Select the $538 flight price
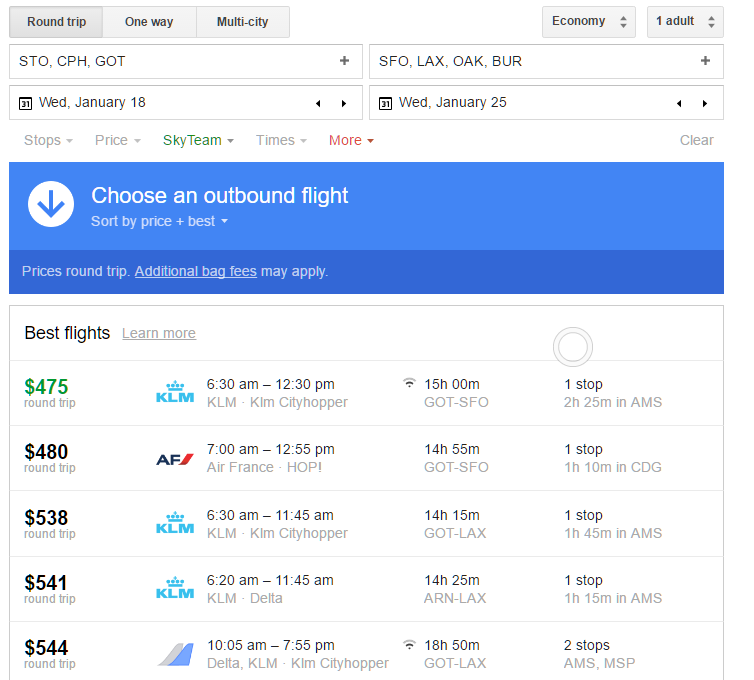 (x=46, y=518)
